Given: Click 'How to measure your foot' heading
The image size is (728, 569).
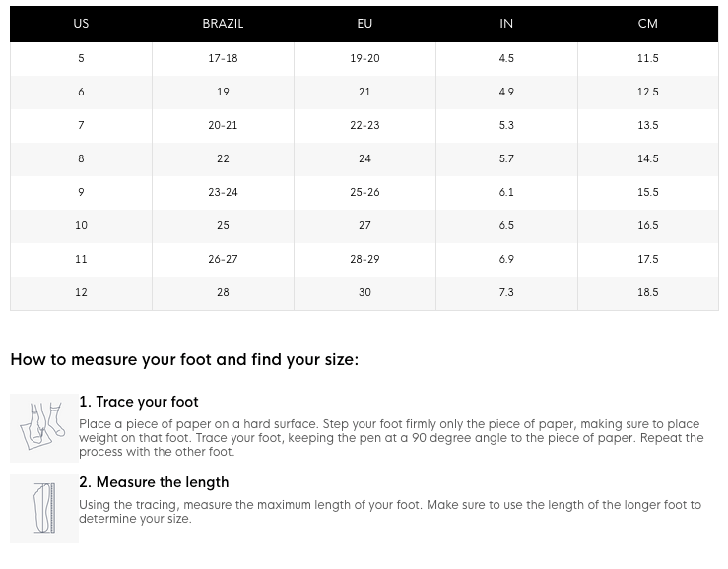Looking at the screenshot, I should coord(184,360).
